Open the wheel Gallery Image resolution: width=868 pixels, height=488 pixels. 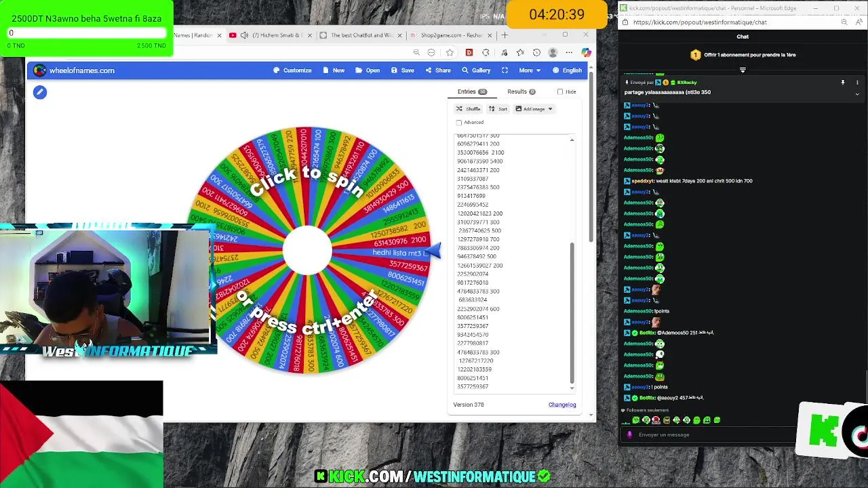click(x=476, y=70)
